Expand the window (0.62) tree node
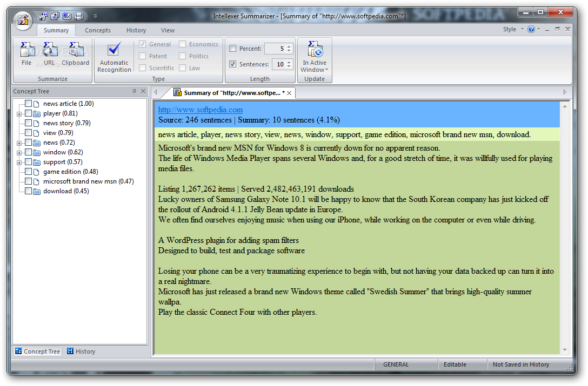The width and height of the screenshot is (588, 386). [19, 153]
